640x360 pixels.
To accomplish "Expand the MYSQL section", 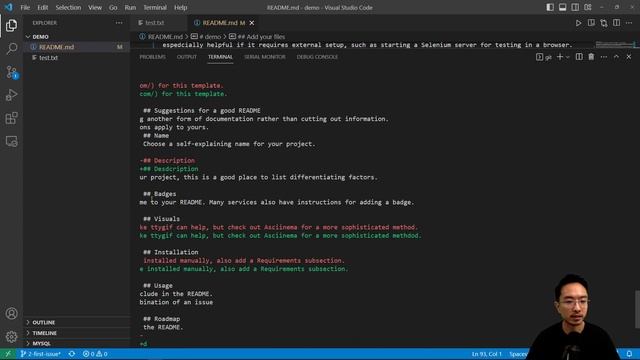I will click(77, 344).
